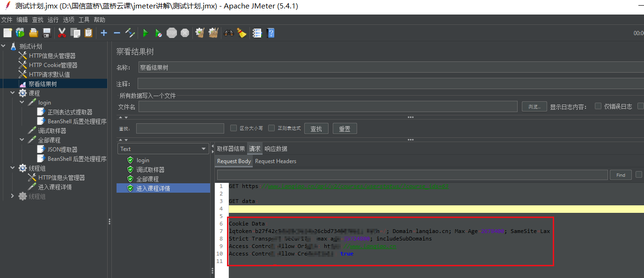Image resolution: width=644 pixels, height=278 pixels.
Task: Click the Clear All brooms icon
Action: tap(213, 33)
